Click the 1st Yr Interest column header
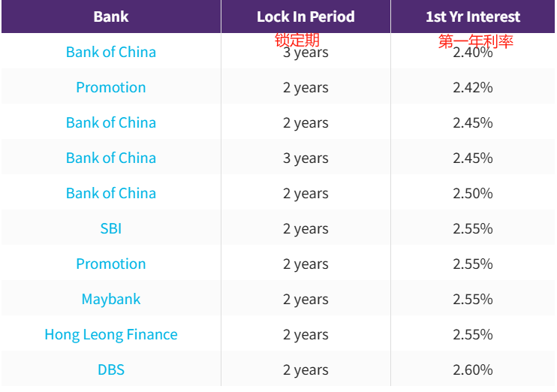557x392 pixels. (473, 17)
